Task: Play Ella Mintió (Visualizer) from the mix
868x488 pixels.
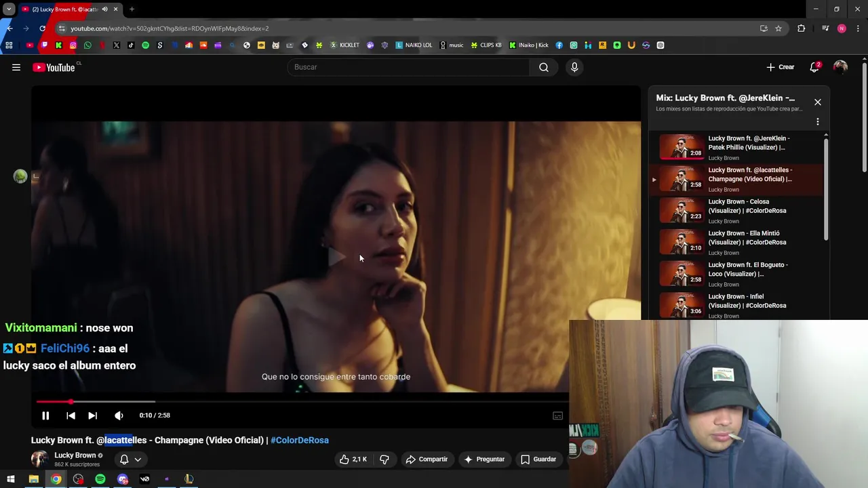Action: pos(738,243)
